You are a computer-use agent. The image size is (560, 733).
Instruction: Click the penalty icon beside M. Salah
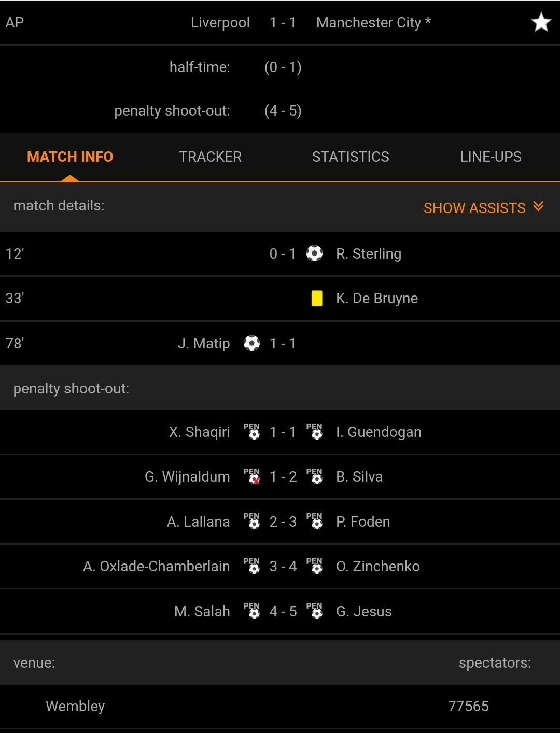click(251, 611)
